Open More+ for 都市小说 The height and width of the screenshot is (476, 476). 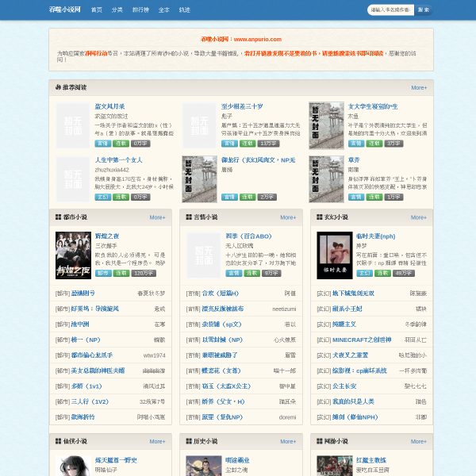tap(158, 217)
